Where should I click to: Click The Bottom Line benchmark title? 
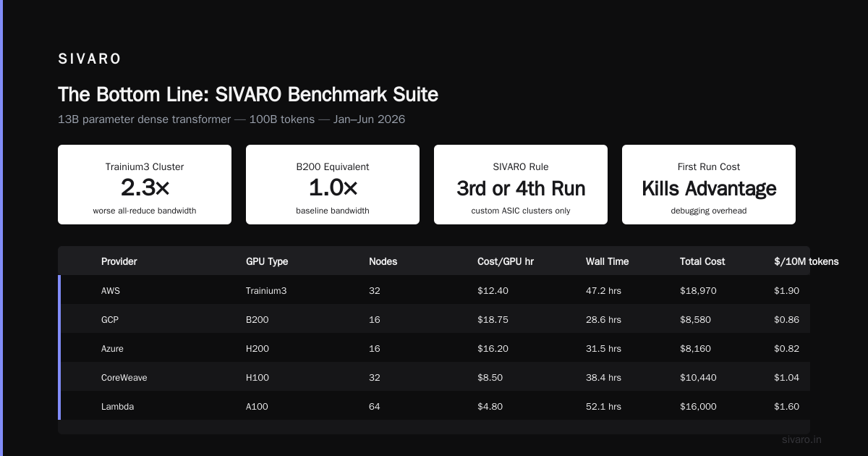coord(248,94)
